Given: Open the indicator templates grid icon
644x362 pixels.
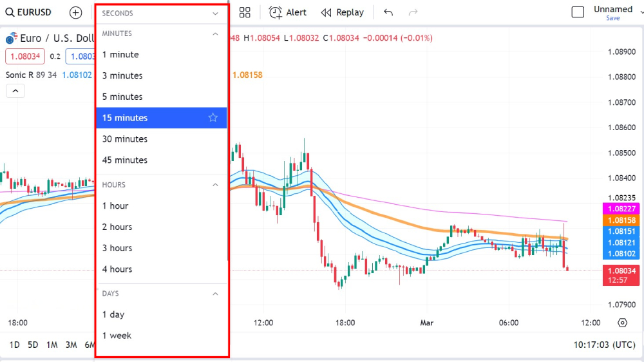Looking at the screenshot, I should pyautogui.click(x=245, y=12).
